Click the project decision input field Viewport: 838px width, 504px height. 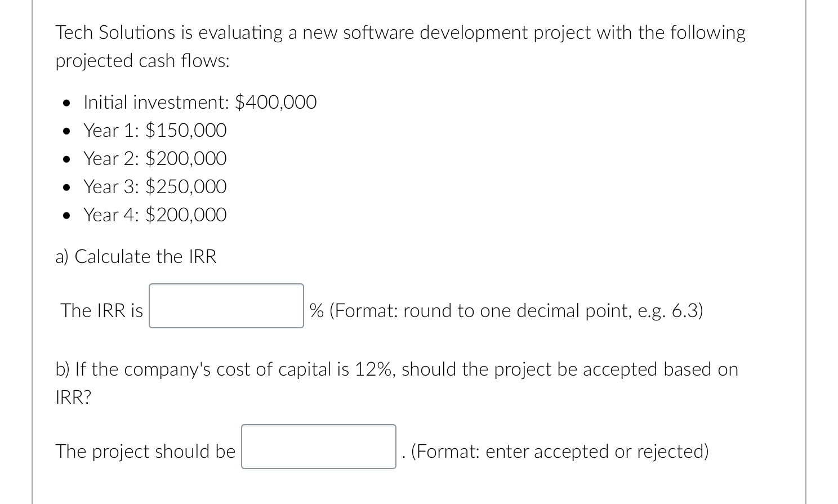click(318, 447)
